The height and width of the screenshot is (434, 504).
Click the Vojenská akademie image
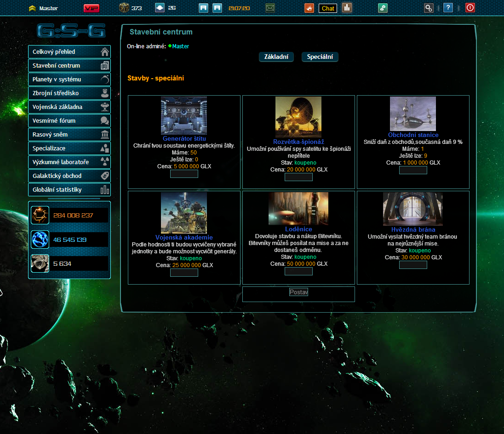(184, 213)
